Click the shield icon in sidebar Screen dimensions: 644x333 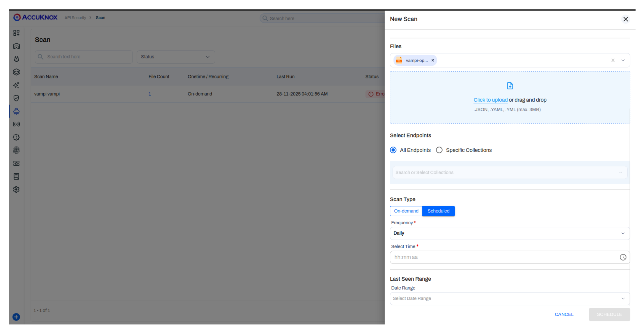pyautogui.click(x=16, y=98)
